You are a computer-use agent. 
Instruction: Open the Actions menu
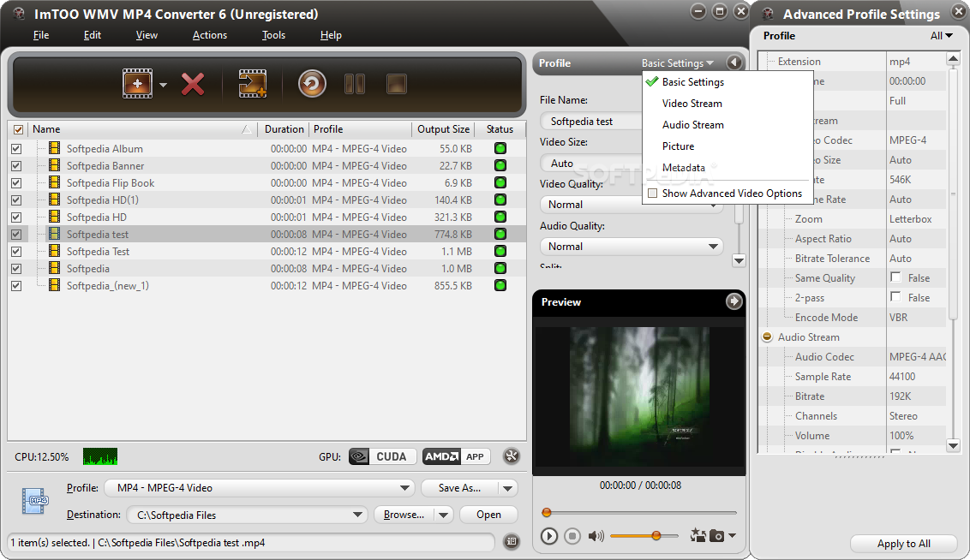210,35
